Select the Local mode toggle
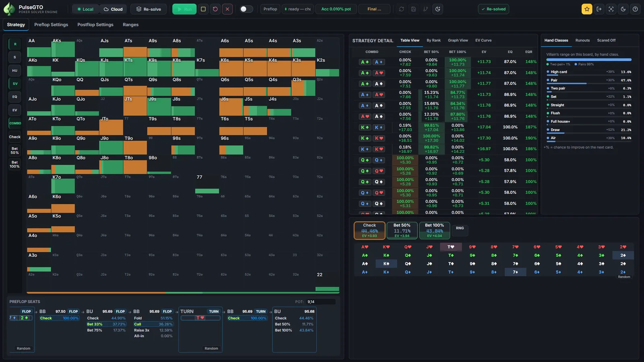644x362 pixels. click(85, 9)
